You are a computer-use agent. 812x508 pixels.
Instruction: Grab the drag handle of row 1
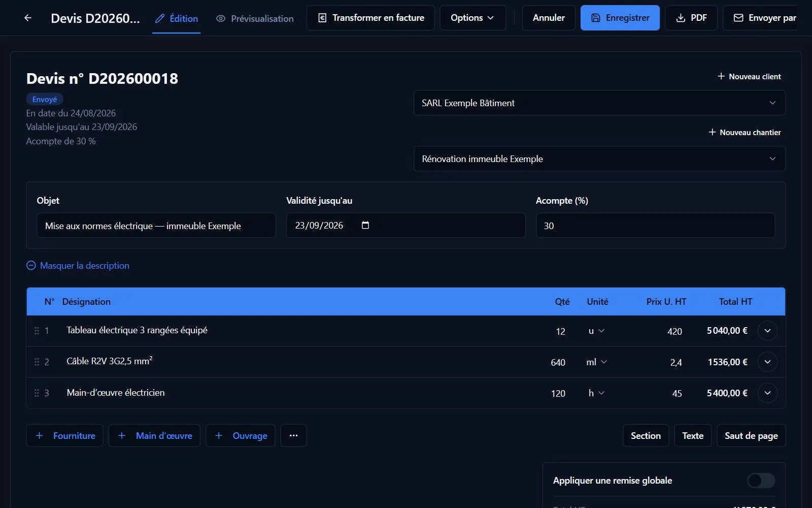[37, 331]
